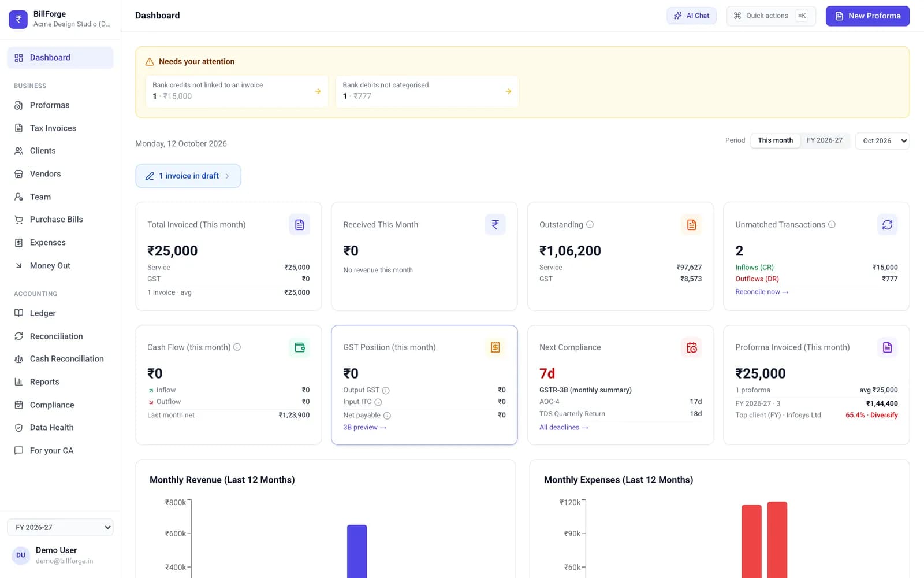Click the GST Position receipt icon
924x578 pixels.
pyautogui.click(x=495, y=347)
